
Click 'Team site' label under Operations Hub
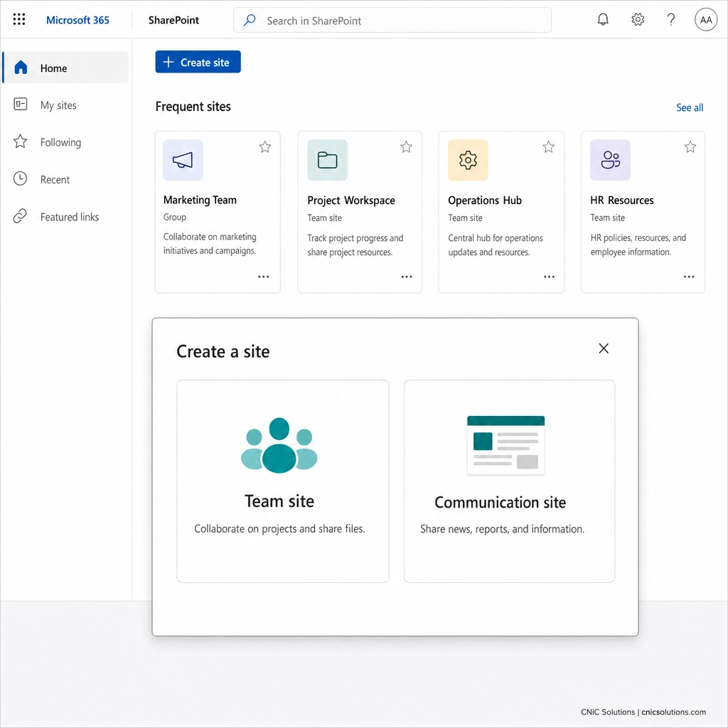tap(465, 218)
